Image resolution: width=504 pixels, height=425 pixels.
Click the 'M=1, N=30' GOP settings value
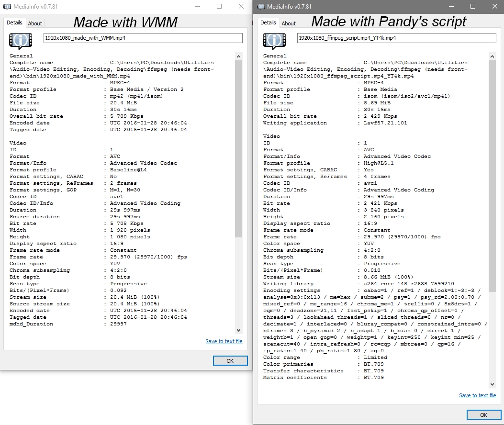(125, 190)
